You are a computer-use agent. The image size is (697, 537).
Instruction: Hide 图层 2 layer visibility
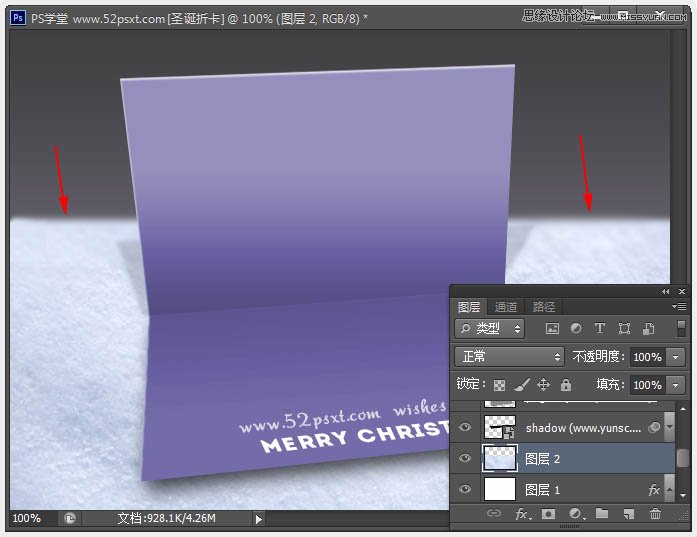465,458
